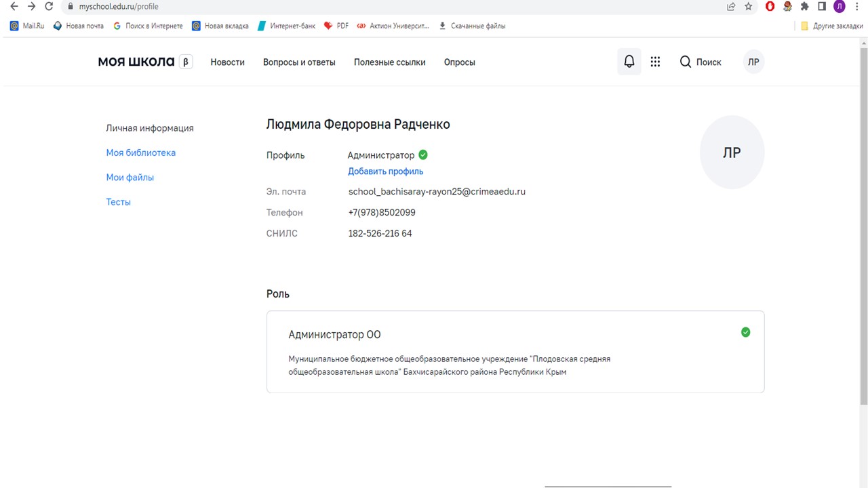Click the browser reload page icon
The height and width of the screenshot is (488, 868).
(x=49, y=6)
